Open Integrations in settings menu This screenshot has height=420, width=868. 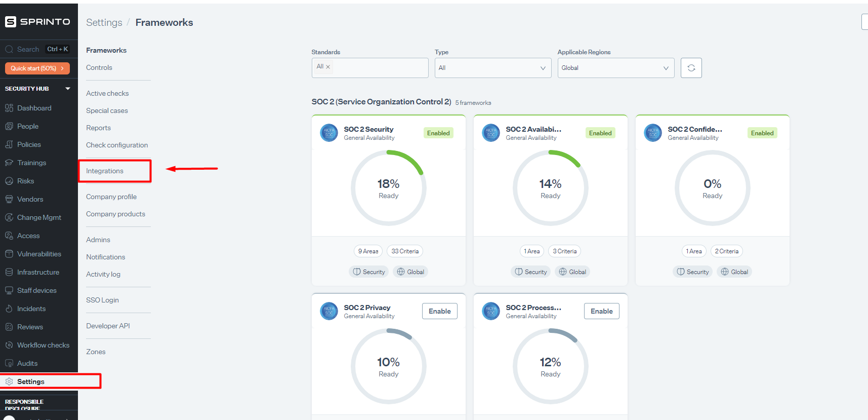pyautogui.click(x=105, y=171)
